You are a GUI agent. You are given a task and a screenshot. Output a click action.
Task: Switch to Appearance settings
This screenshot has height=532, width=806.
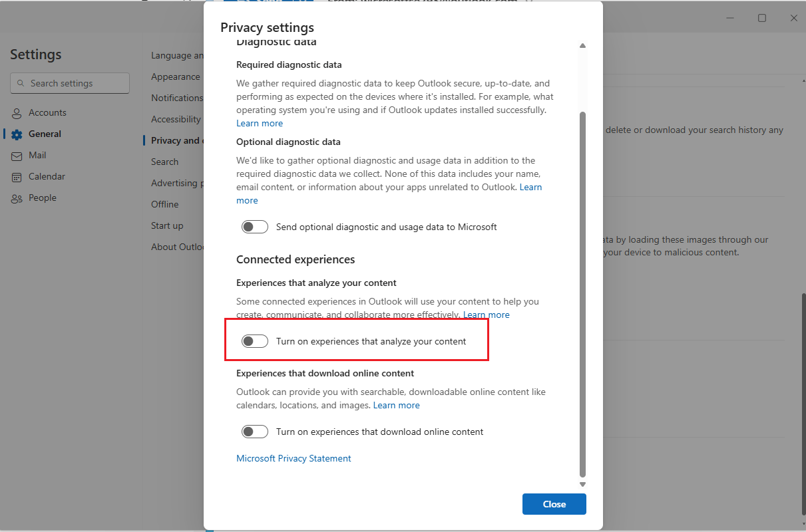175,76
